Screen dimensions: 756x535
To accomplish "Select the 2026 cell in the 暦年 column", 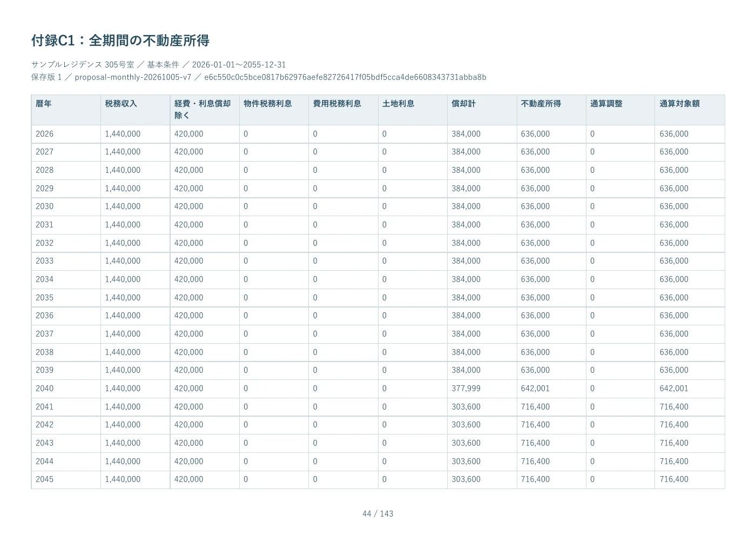I will pyautogui.click(x=66, y=134).
